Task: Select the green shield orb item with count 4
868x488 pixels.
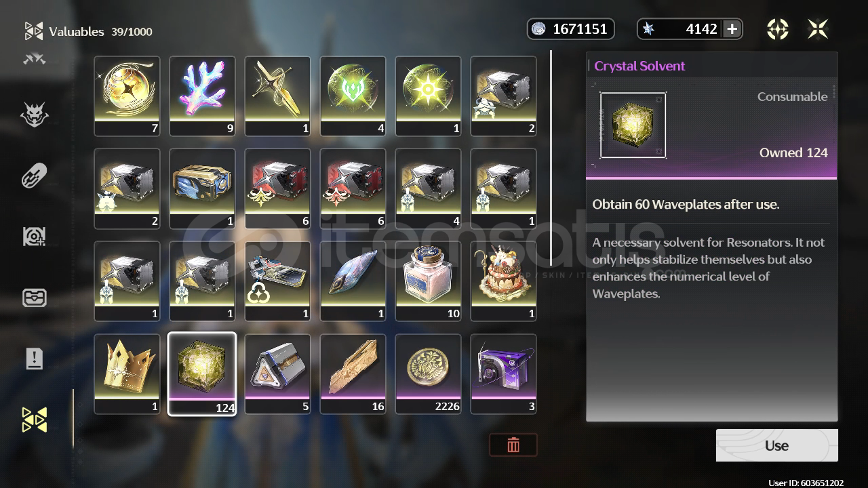Action: tap(353, 96)
